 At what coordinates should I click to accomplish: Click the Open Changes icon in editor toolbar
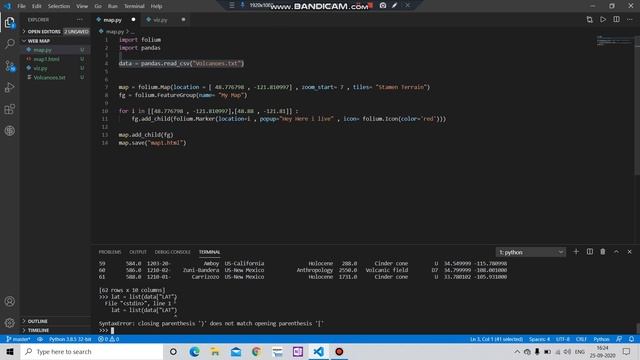[x=589, y=20]
